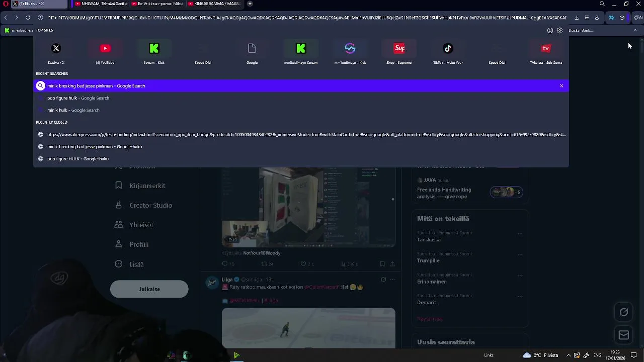Reopen closed tab minix breaking bad Google-haku
The width and height of the screenshot is (644, 362).
pyautogui.click(x=301, y=147)
